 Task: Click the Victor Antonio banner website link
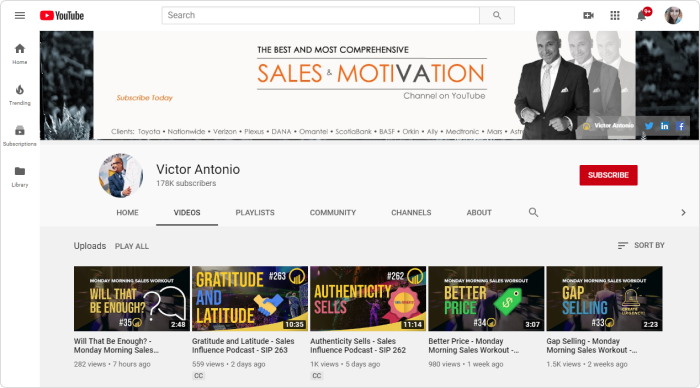608,126
